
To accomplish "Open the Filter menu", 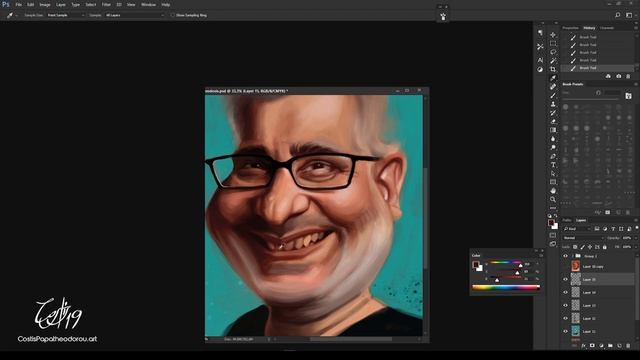I will point(106,4).
